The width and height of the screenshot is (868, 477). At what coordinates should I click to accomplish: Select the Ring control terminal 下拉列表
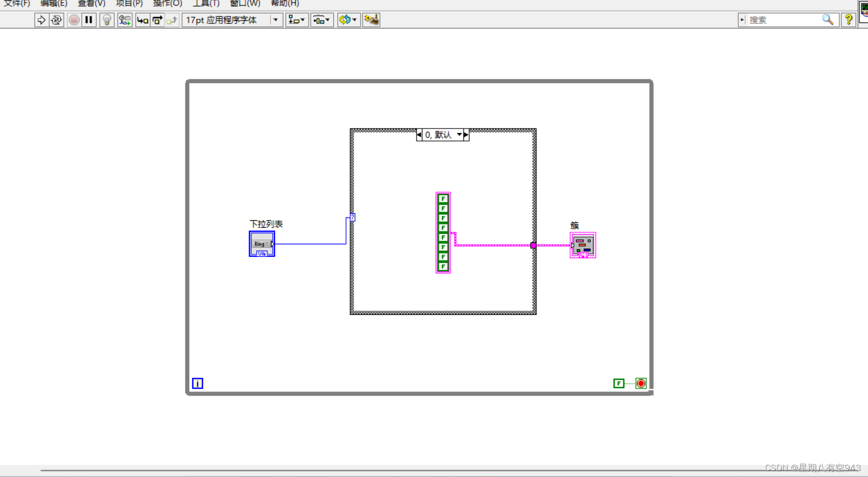click(x=262, y=244)
